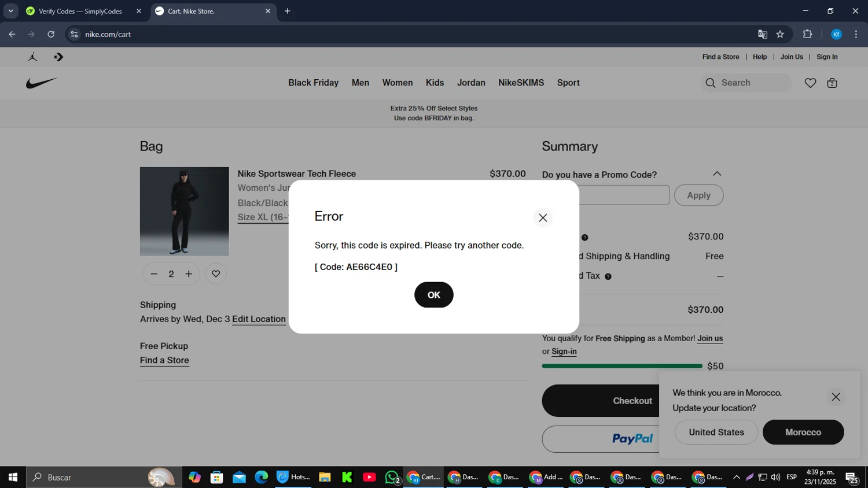Decrease item quantity with minus button
Viewport: 868px width, 488px height.
(x=154, y=274)
